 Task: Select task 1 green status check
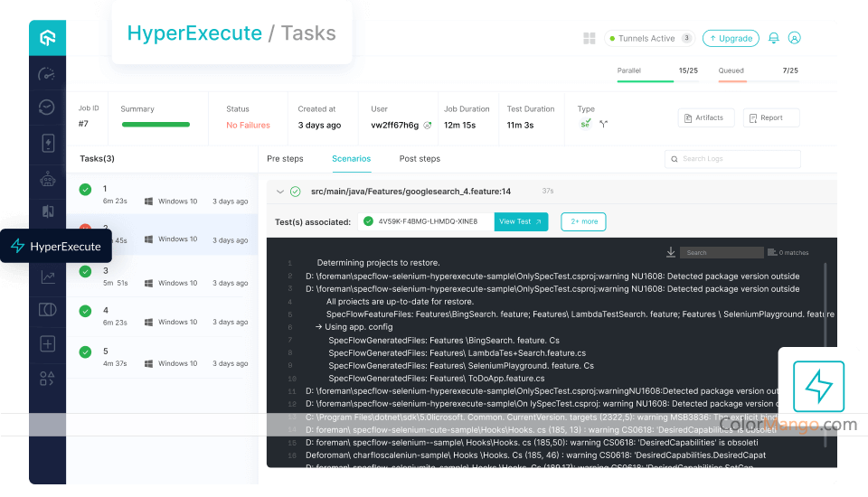[x=85, y=190]
